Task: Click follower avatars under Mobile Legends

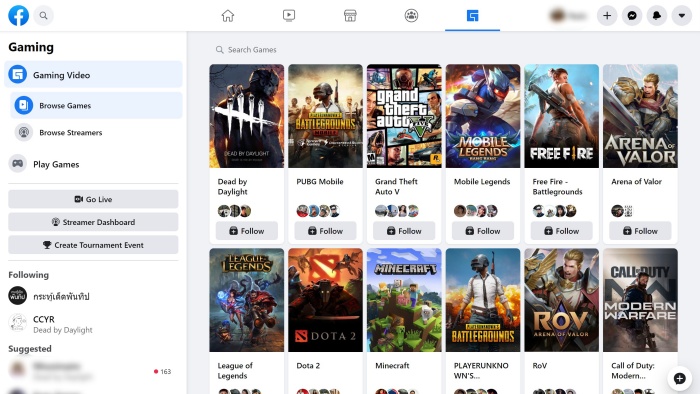Action: click(x=475, y=211)
